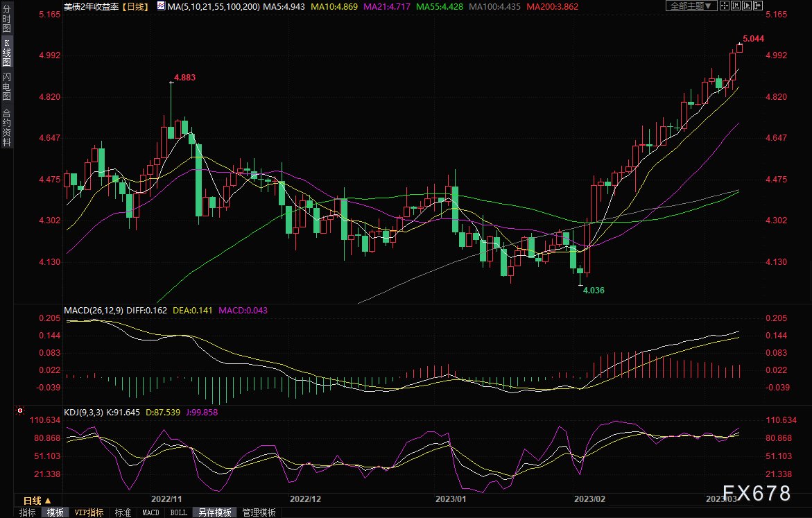This screenshot has width=812, height=518.
Task: Select the 指标 bottom tab
Action: [x=28, y=512]
